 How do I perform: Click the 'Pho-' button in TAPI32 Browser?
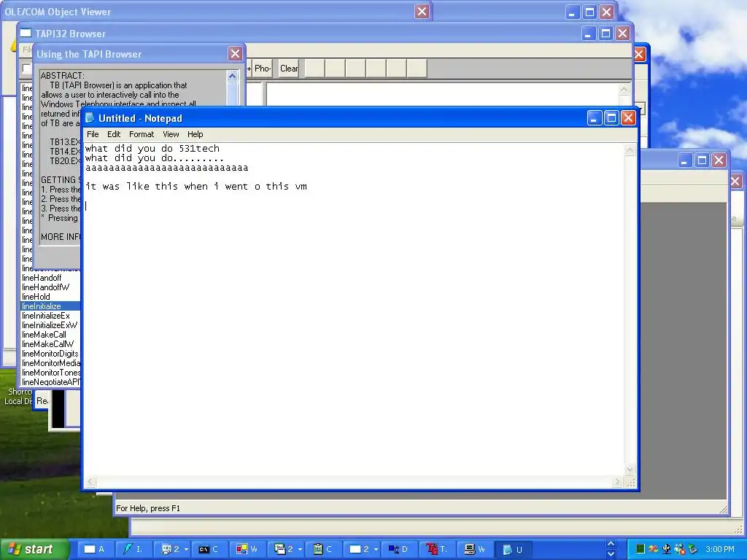click(x=262, y=68)
